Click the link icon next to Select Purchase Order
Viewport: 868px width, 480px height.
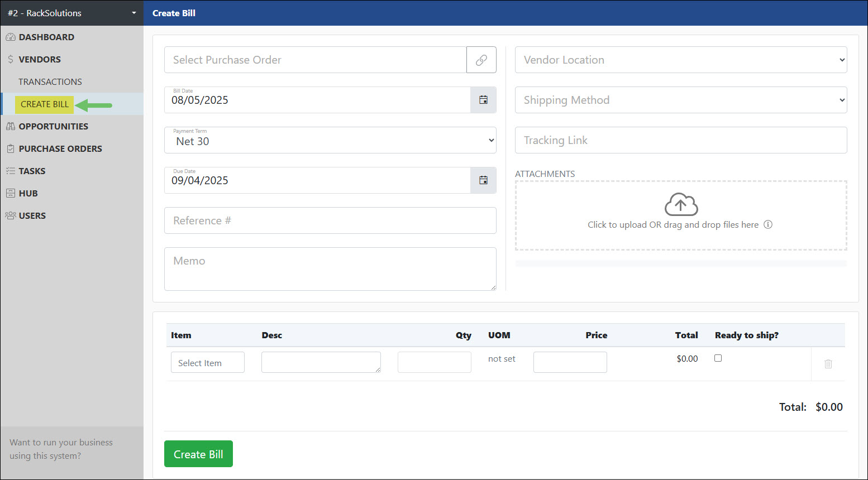tap(481, 60)
